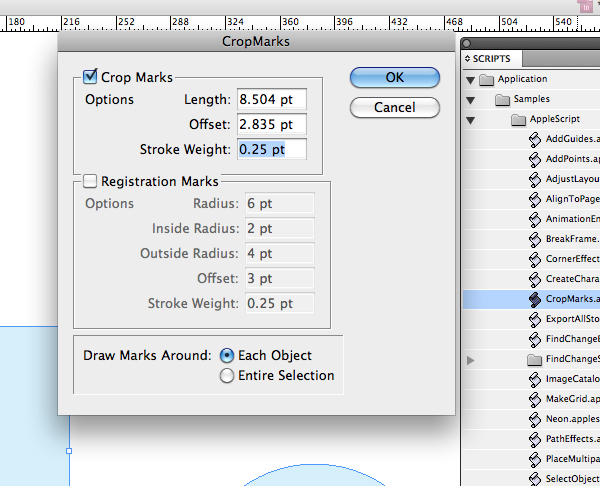Click the crop marks Length field

pos(272,99)
